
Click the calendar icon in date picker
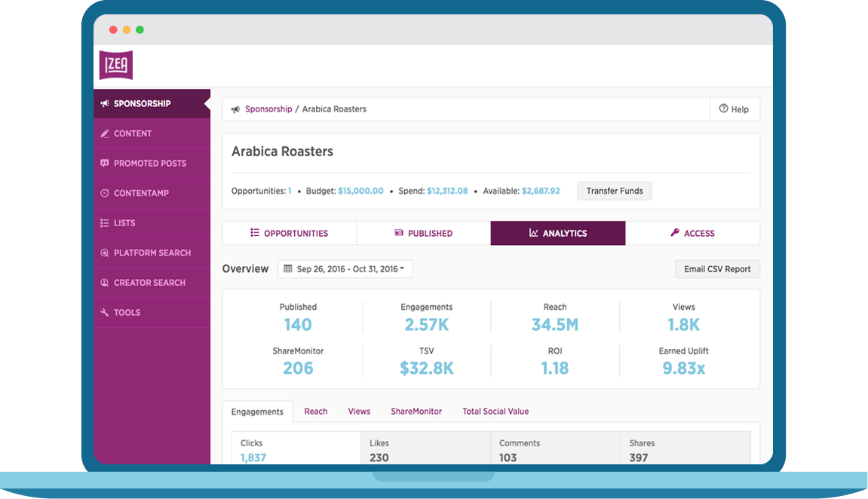point(288,268)
